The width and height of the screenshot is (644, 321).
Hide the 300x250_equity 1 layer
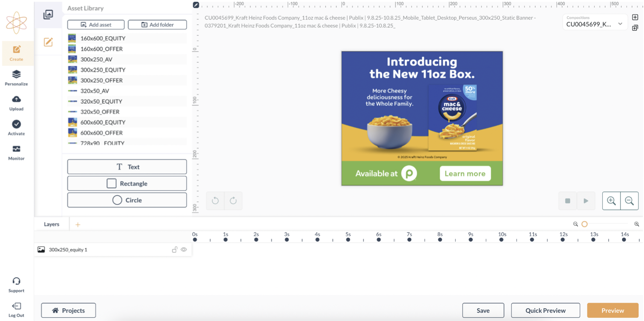(184, 250)
